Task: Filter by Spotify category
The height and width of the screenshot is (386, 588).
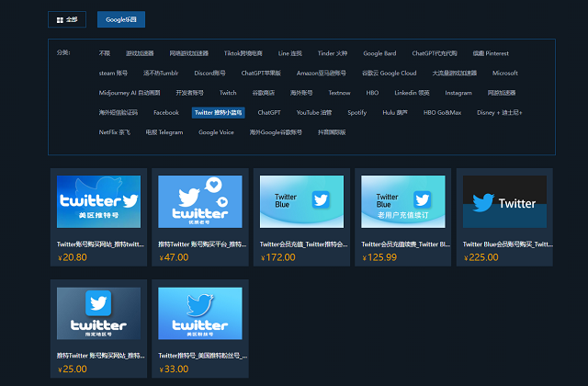Action: [357, 112]
